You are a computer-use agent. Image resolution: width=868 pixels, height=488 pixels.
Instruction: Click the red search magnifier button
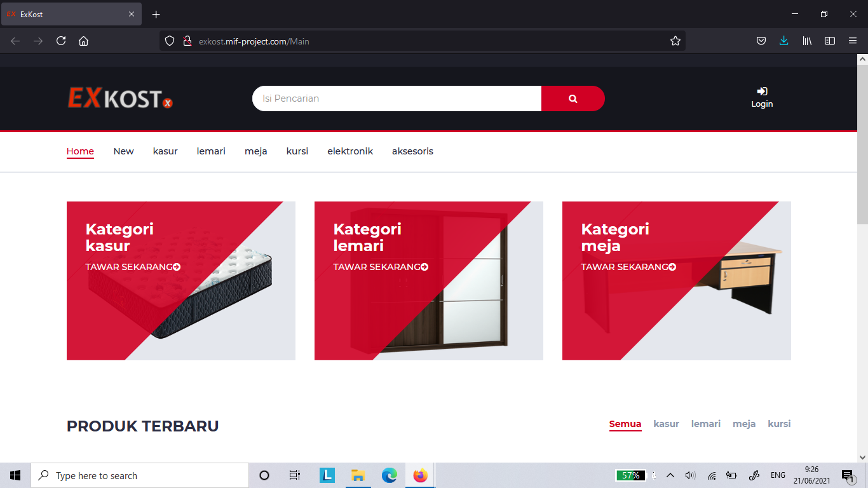tap(573, 98)
